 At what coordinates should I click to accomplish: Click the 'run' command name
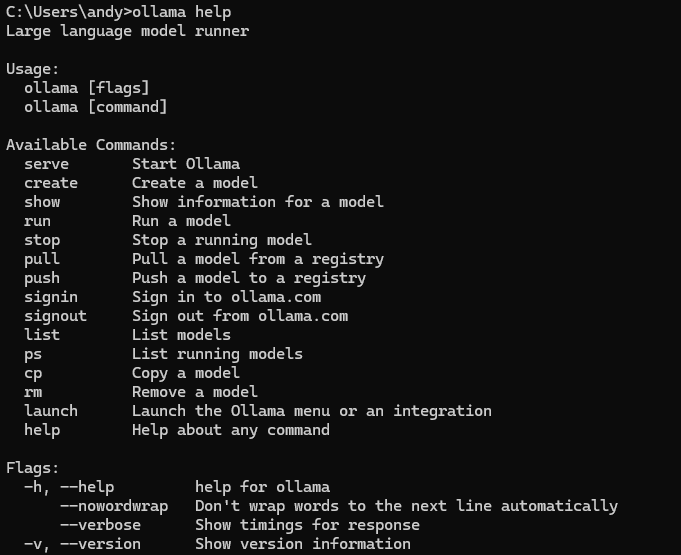(37, 221)
